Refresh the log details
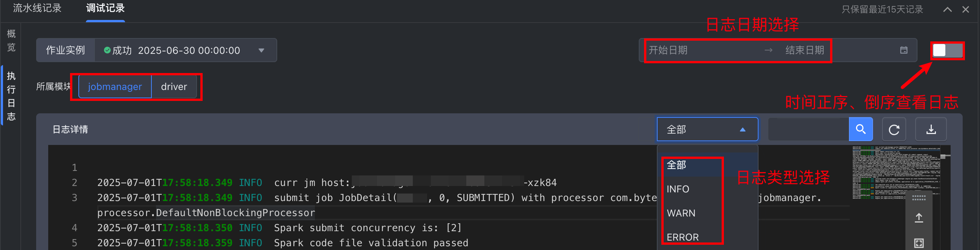Screen dimensions: 980x250 894,130
